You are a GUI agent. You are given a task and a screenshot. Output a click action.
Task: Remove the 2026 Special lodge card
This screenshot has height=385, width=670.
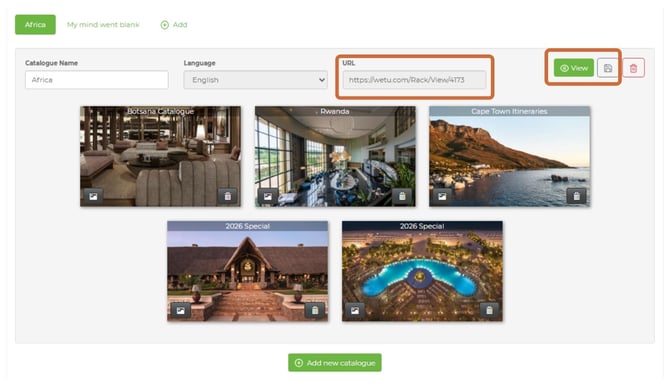click(x=315, y=311)
